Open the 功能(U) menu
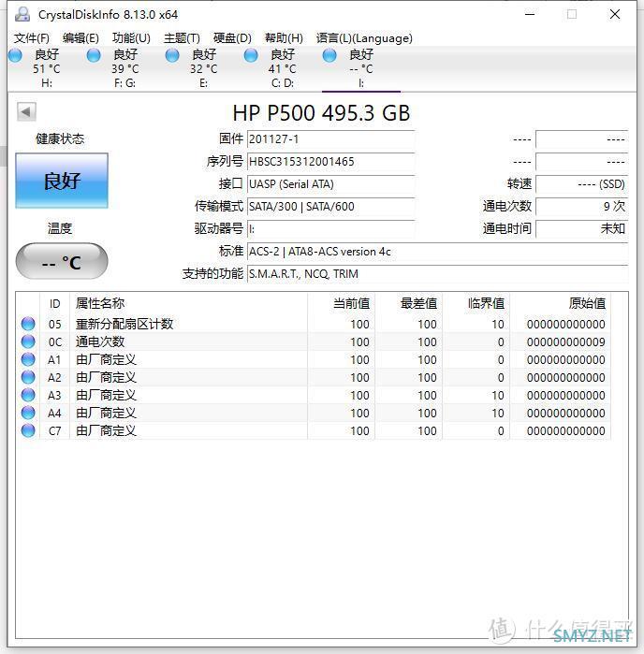644x654 pixels. click(x=131, y=38)
